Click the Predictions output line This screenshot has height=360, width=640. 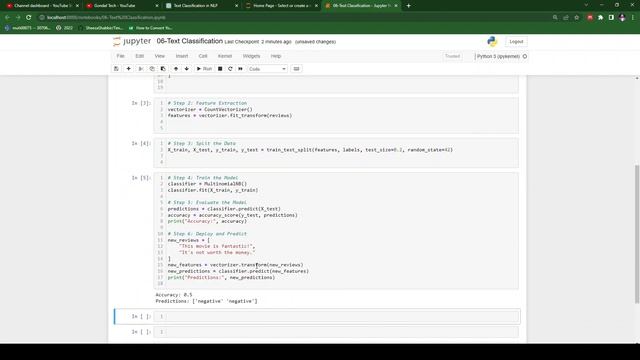(206, 301)
